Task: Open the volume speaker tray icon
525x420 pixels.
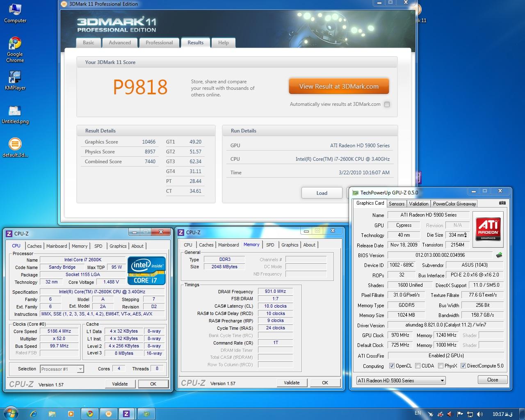Action: (480, 414)
